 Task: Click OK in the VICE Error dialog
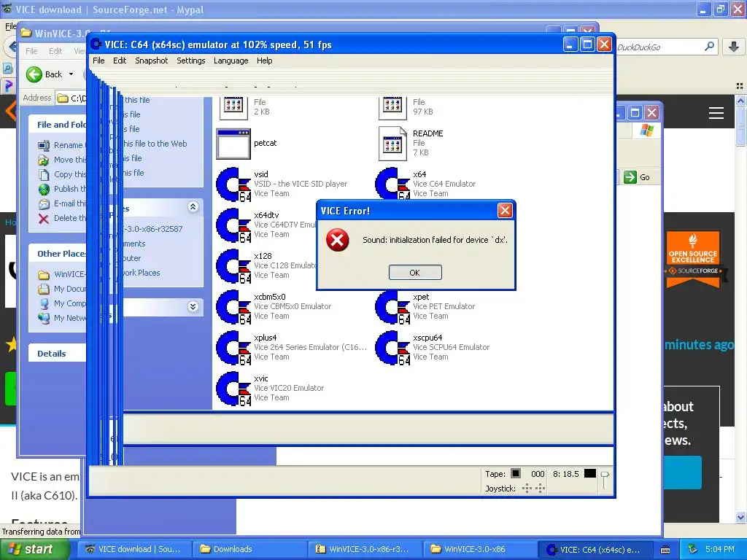[x=415, y=273]
